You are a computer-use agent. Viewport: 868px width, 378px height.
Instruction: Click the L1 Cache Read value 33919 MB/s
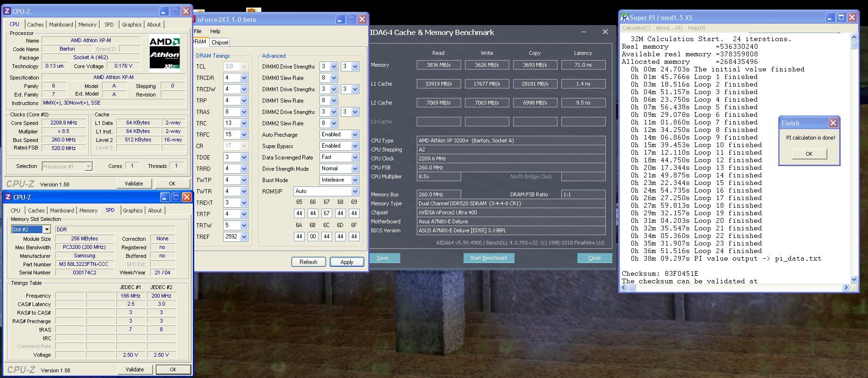click(x=438, y=84)
